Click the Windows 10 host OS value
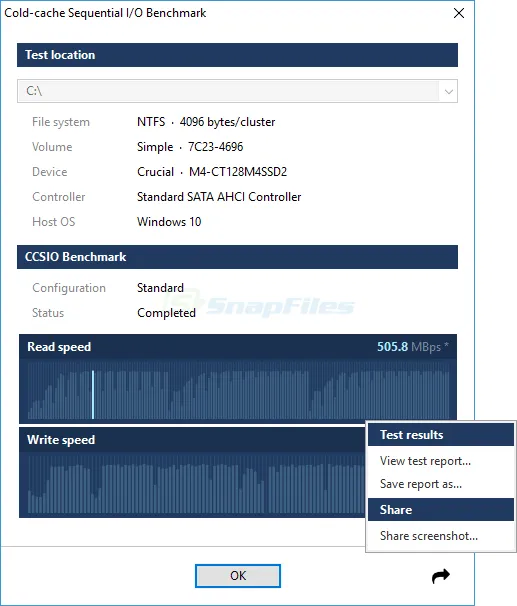The width and height of the screenshot is (517, 606). click(x=169, y=222)
